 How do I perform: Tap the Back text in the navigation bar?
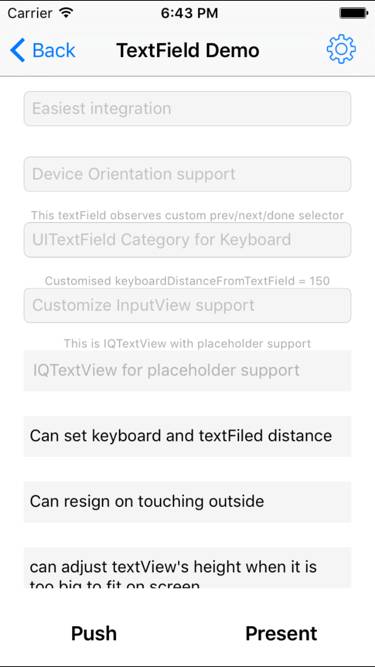point(54,50)
